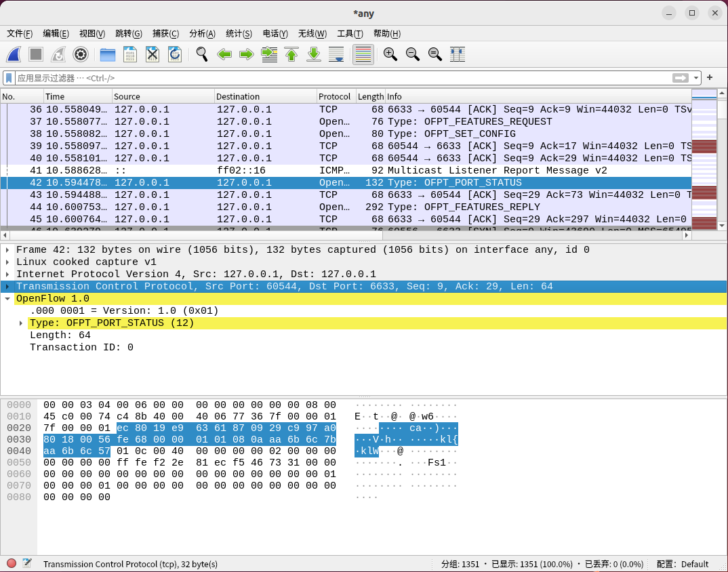Click the find packet magnifier icon
The height and width of the screenshot is (572, 728).
[x=202, y=54]
